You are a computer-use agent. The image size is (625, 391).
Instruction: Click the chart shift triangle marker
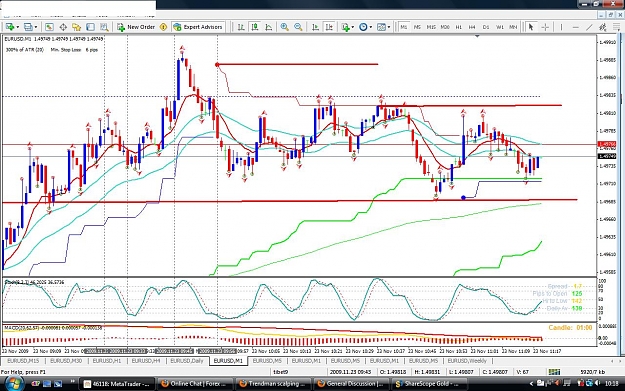(477, 36)
